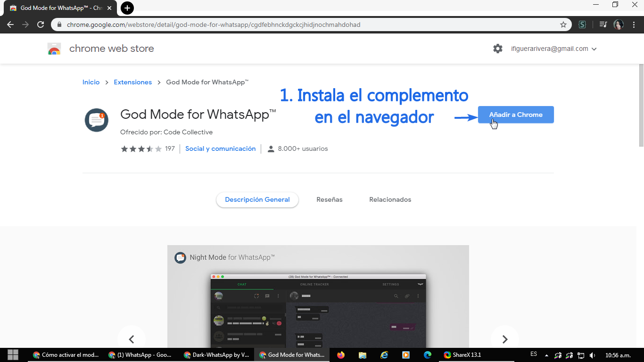Click the star rating showing 197 reviews
644x362 pixels.
[x=148, y=148]
